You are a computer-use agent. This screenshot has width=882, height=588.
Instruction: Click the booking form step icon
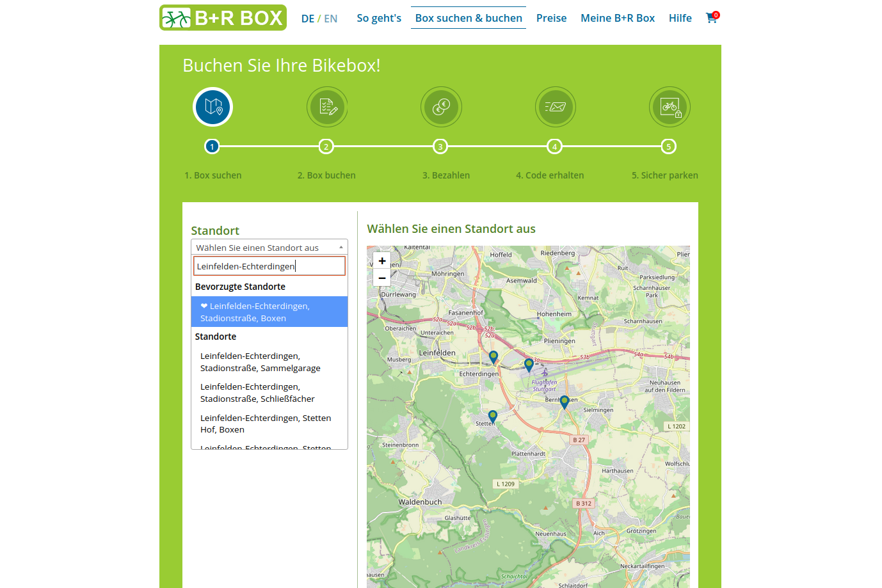[327, 107]
